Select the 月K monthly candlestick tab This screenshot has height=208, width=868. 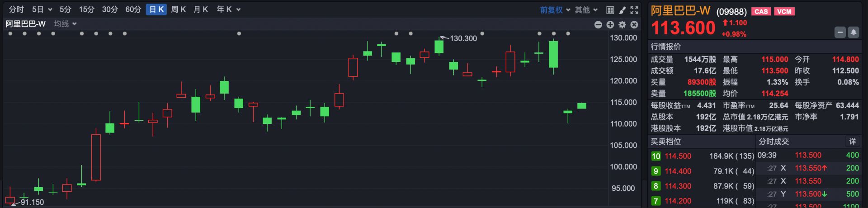click(201, 9)
